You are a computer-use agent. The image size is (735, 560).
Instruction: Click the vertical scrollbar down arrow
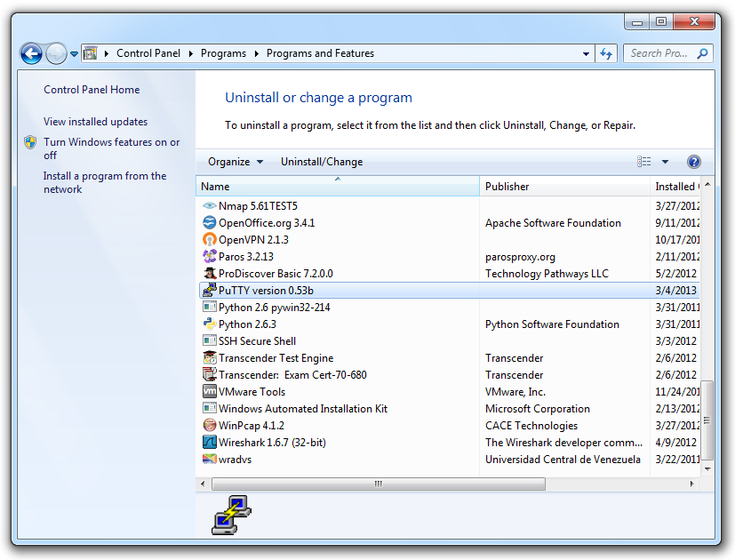(x=707, y=468)
